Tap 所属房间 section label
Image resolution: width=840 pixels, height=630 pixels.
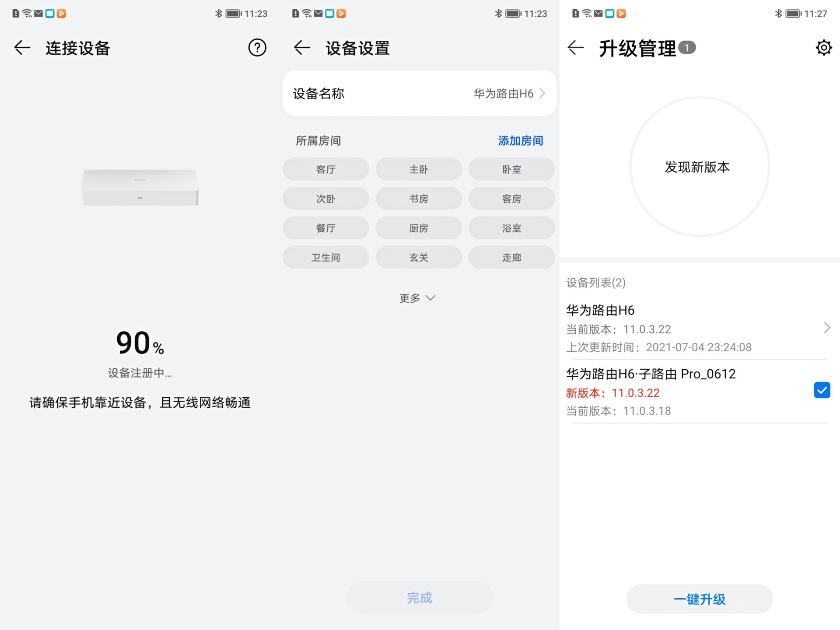[x=318, y=140]
